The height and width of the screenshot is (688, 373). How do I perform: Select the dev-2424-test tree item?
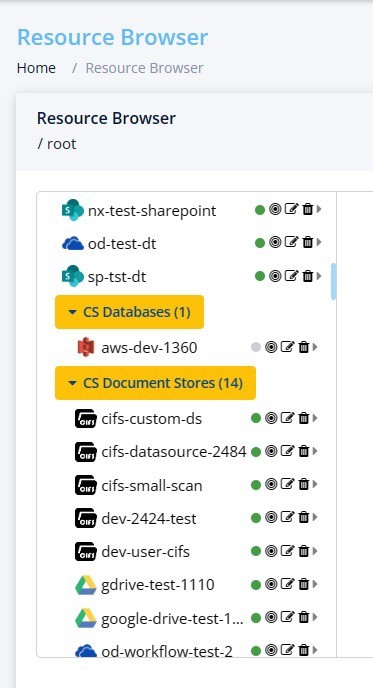pyautogui.click(x=149, y=519)
